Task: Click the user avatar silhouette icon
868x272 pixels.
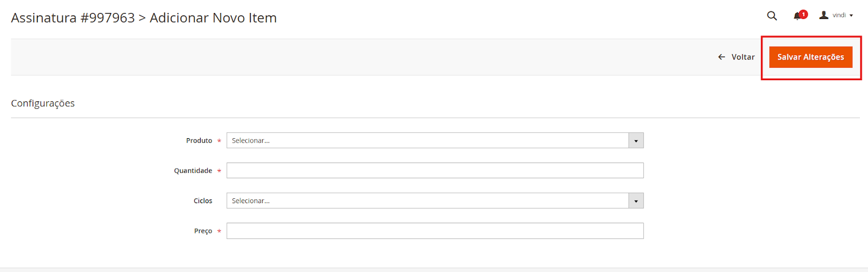Action: click(x=824, y=15)
